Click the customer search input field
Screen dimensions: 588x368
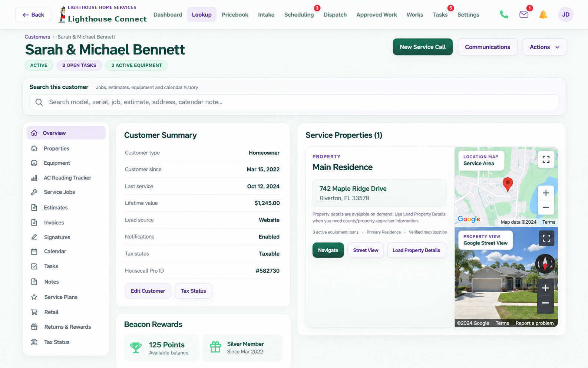(294, 102)
